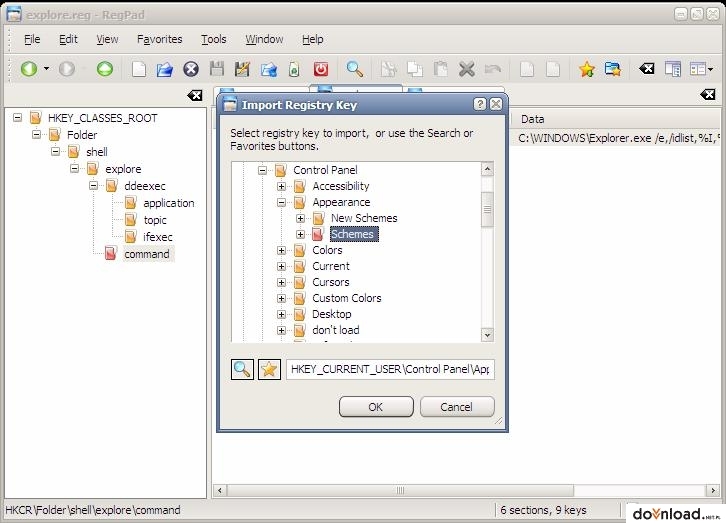The height and width of the screenshot is (523, 726).
Task: Close the right data pane with X arrow
Action: (708, 95)
